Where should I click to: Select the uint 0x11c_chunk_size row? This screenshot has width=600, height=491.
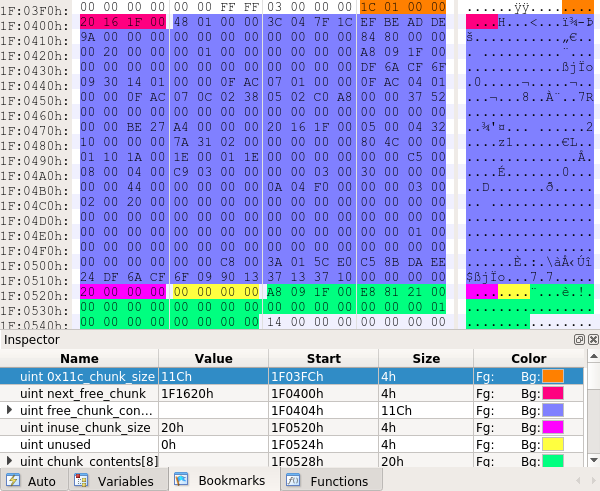(x=292, y=377)
